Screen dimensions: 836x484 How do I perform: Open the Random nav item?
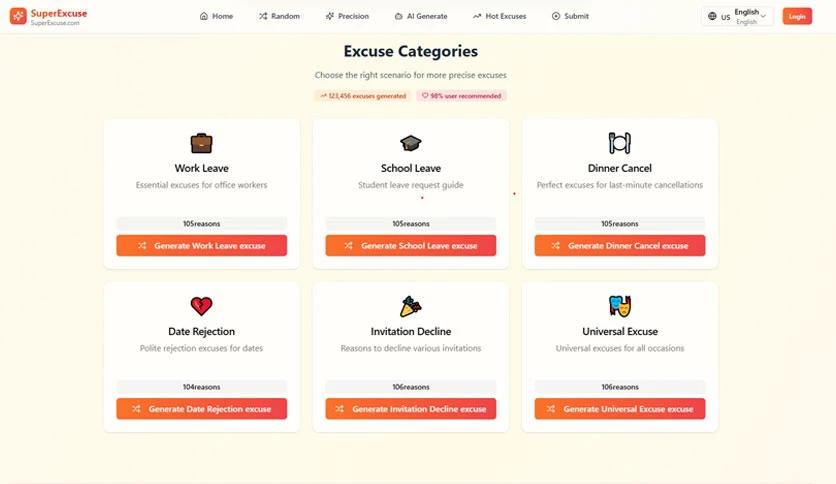279,16
